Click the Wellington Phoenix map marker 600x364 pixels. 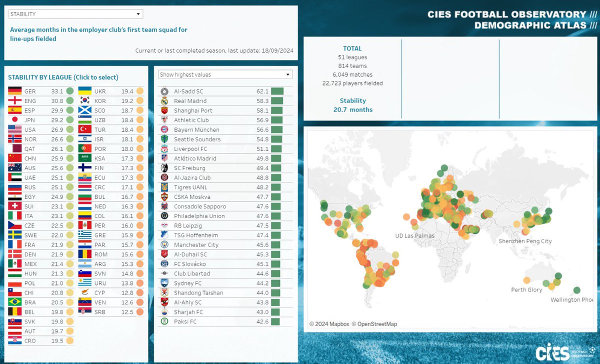[577, 290]
